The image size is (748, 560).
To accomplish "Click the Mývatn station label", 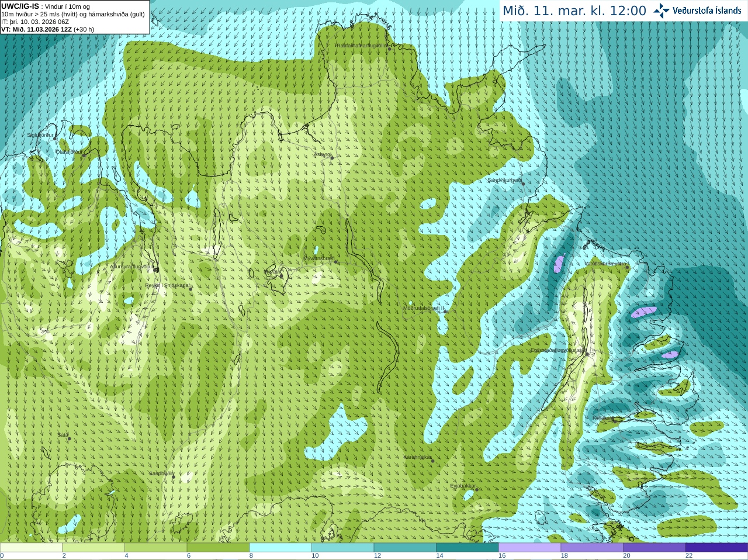I will pyautogui.click(x=272, y=272).
